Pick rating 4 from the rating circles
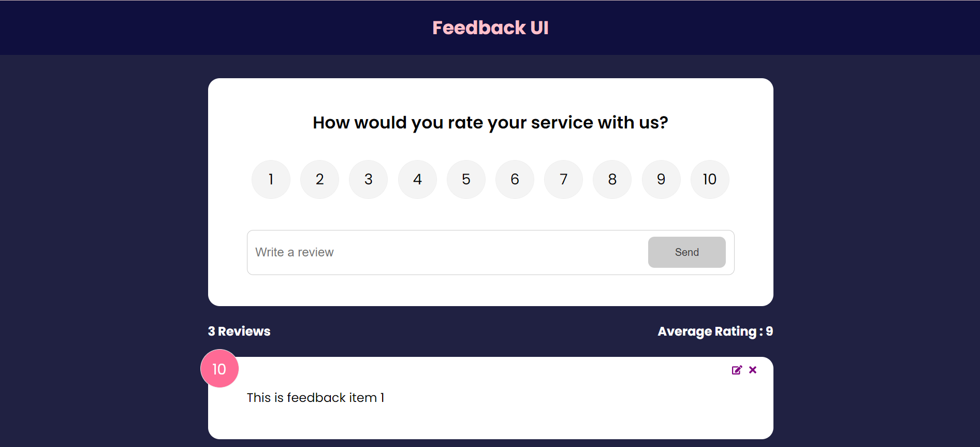The image size is (980, 447). pyautogui.click(x=417, y=179)
